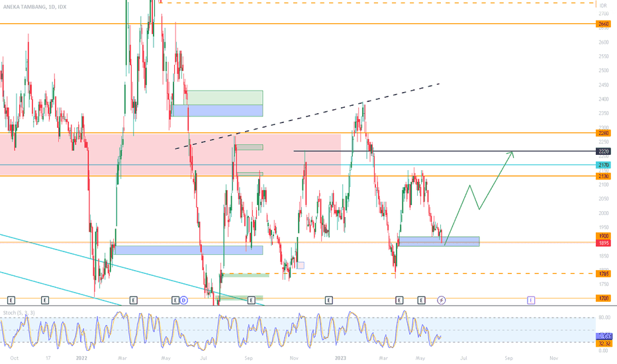
Task: Open the dividend D marker
Action: coord(184,300)
